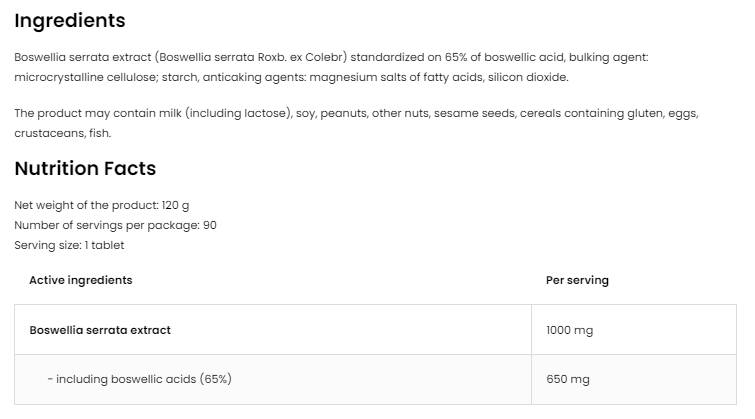Click the text crustaceans, fish
755x419 pixels.
pyautogui.click(x=62, y=133)
